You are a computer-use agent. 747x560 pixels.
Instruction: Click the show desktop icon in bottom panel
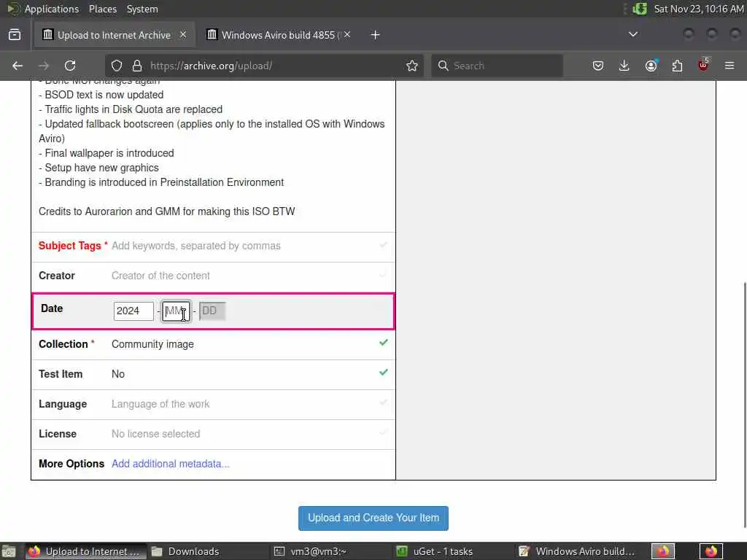click(x=9, y=551)
